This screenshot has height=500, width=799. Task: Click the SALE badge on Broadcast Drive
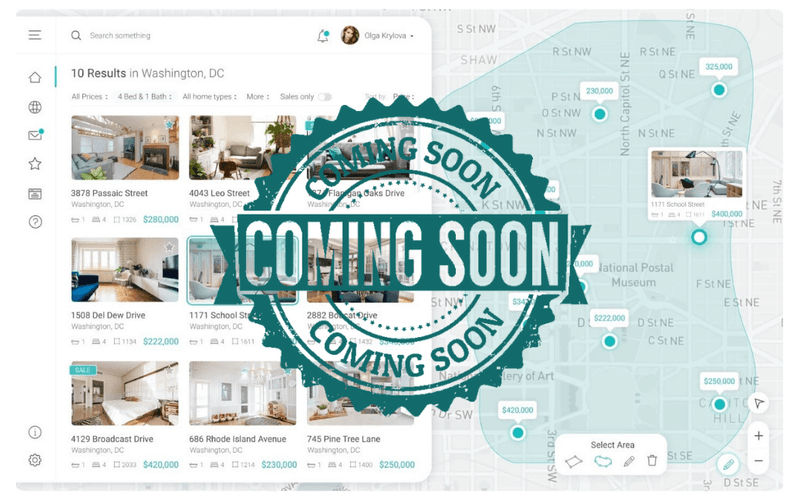(x=83, y=370)
